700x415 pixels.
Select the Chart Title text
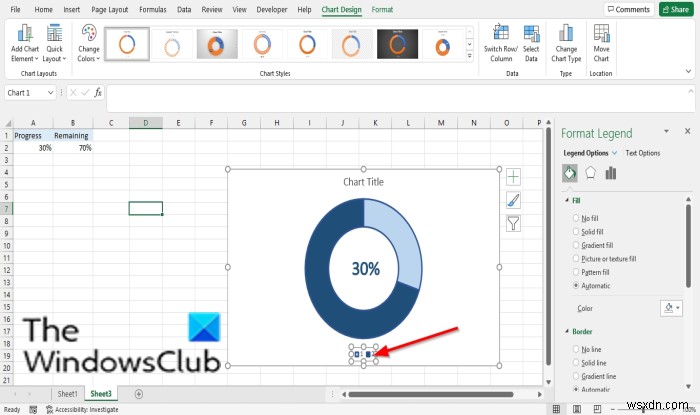point(363,182)
